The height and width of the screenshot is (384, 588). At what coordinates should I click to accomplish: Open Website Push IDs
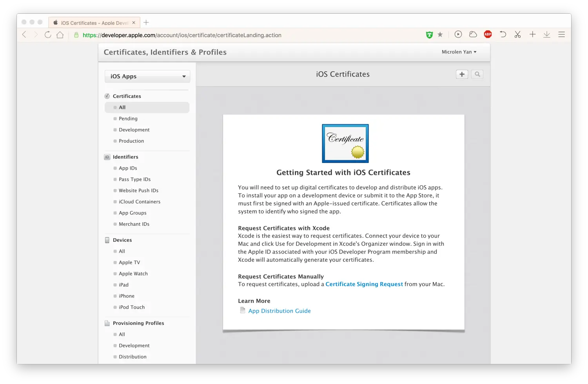138,190
